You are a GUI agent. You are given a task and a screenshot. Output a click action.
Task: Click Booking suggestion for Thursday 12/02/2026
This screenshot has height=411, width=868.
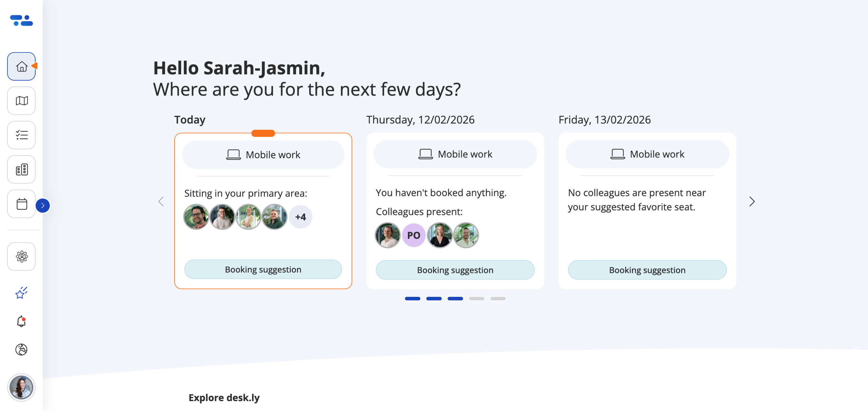coord(455,270)
